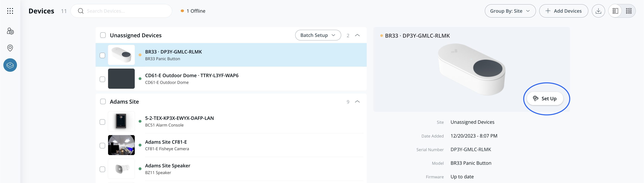Click the Add Devices button
This screenshot has height=183, width=644.
[x=563, y=11]
